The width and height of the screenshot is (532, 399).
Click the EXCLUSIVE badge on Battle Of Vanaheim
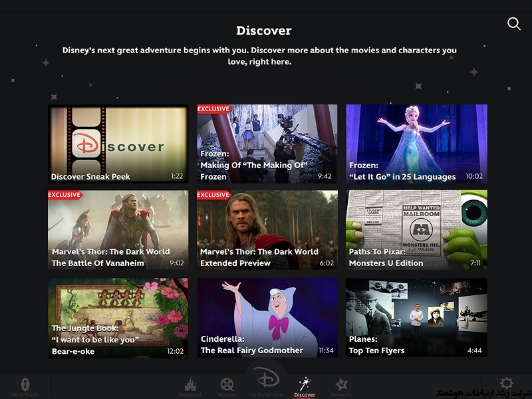pyautogui.click(x=65, y=195)
